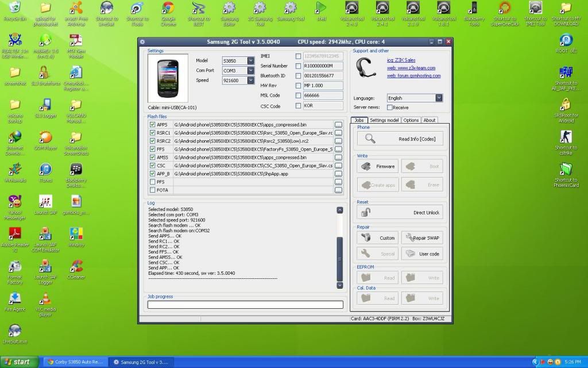
Task: Click the Repair SWAP button
Action: pyautogui.click(x=422, y=237)
